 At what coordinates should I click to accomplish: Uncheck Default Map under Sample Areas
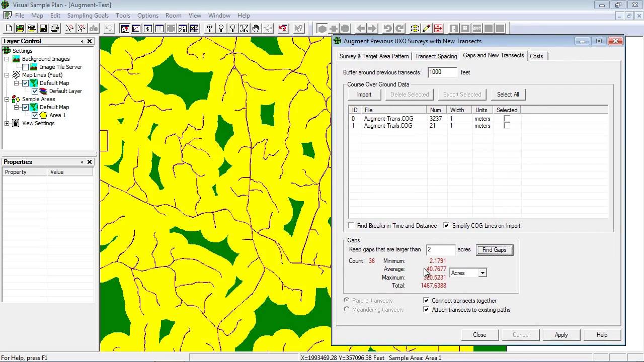click(25, 107)
